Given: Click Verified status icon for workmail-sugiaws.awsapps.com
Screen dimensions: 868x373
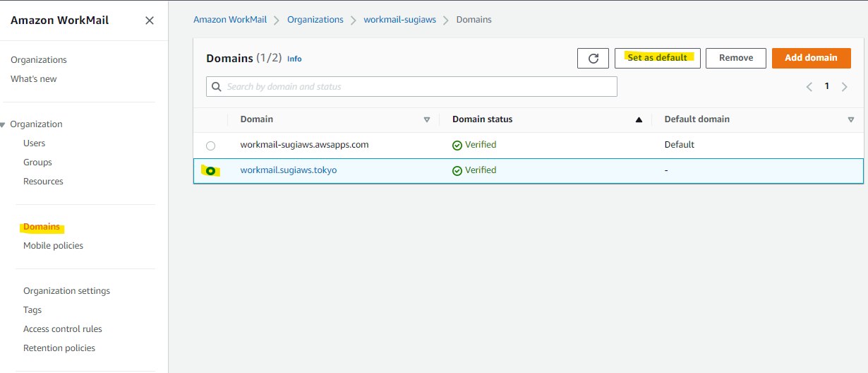Looking at the screenshot, I should click(457, 146).
